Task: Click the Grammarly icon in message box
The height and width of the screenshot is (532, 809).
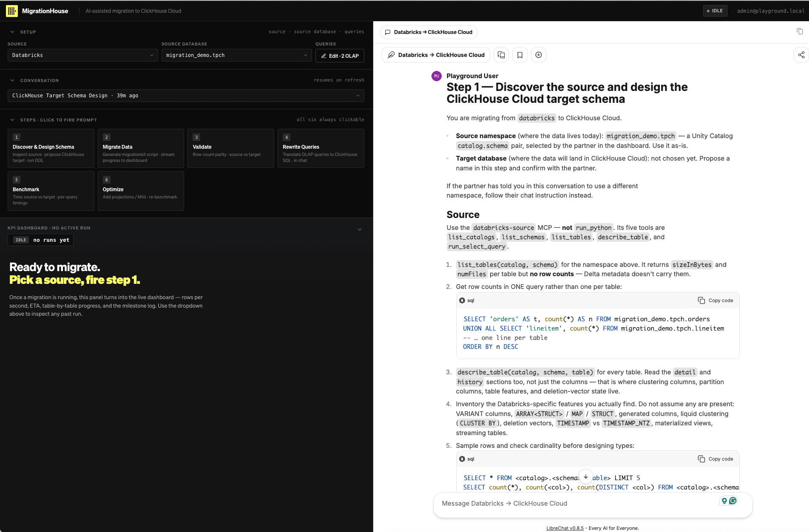Action: (x=733, y=501)
